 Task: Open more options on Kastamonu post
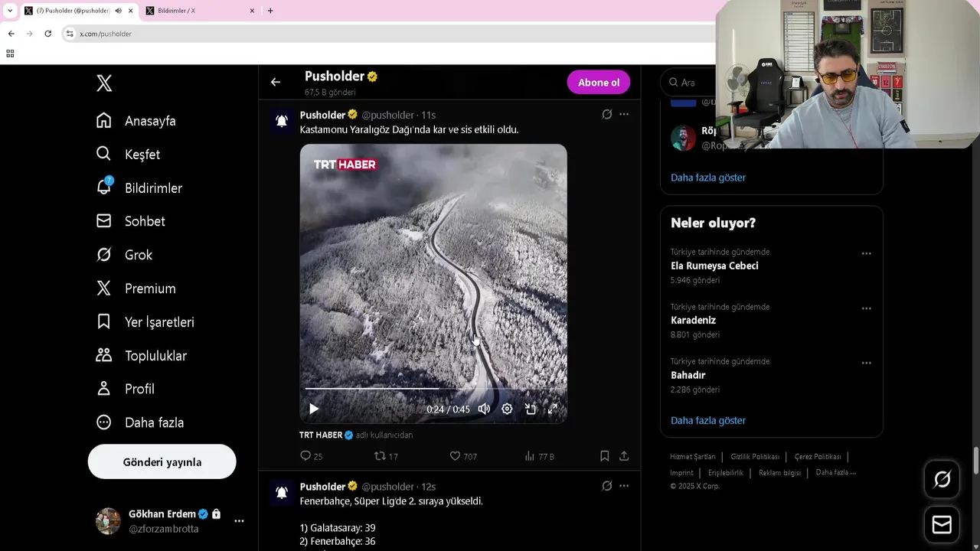[x=624, y=114]
